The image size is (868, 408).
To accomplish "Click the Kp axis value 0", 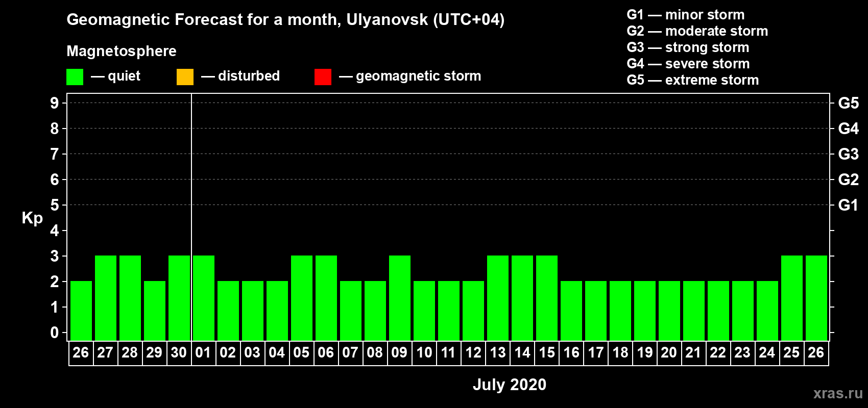I will point(54,333).
